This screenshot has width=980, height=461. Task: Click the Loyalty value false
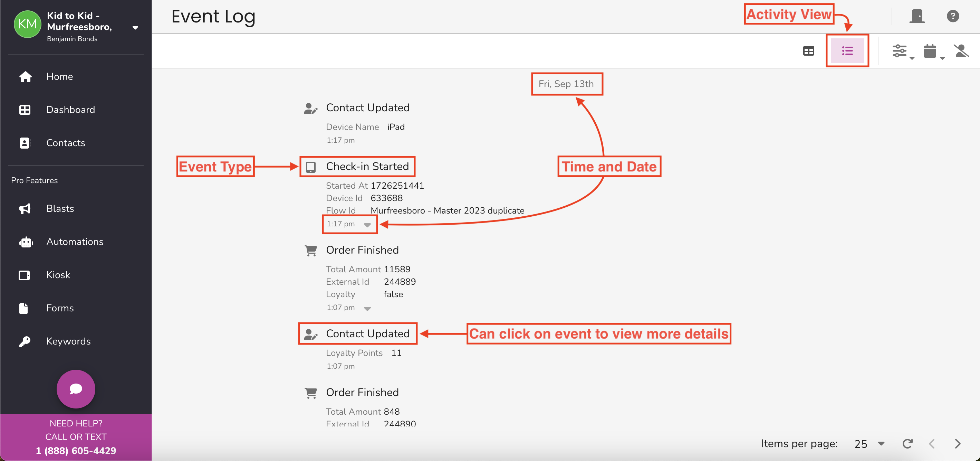(x=393, y=294)
